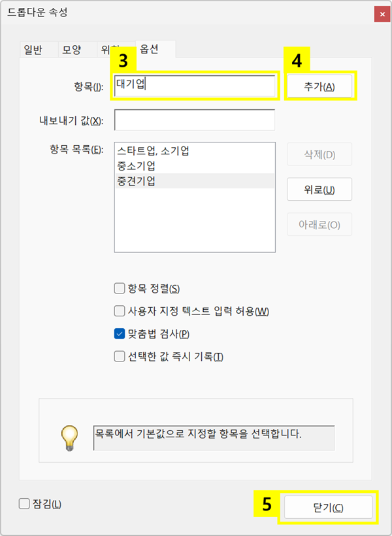
Task: Focus the 내보내기 값 input field
Action: click(194, 120)
